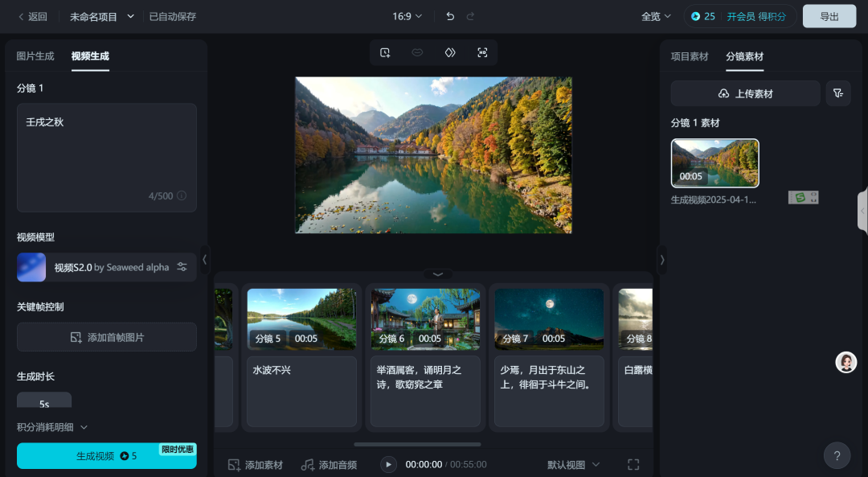This screenshot has width=868, height=477.
Task: Click the undo arrow in top bar
Action: [x=449, y=15]
